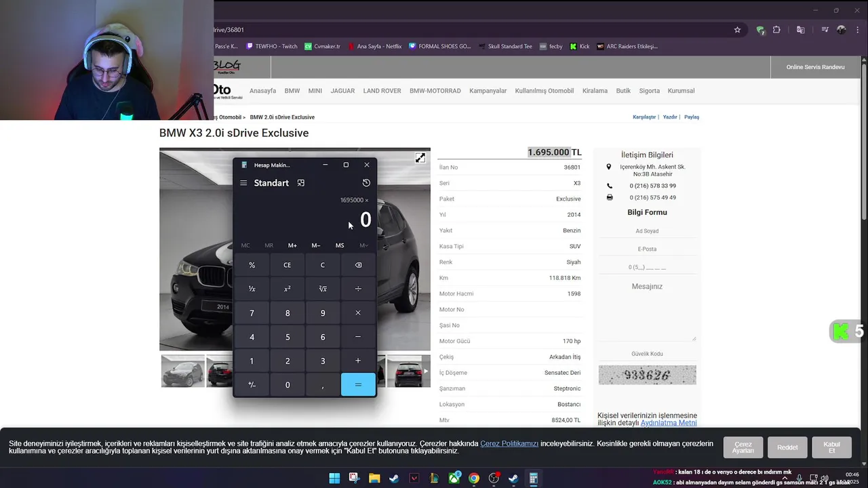The width and height of the screenshot is (868, 488).
Task: Open the ARC Raiders bookmark
Action: pyautogui.click(x=627, y=46)
